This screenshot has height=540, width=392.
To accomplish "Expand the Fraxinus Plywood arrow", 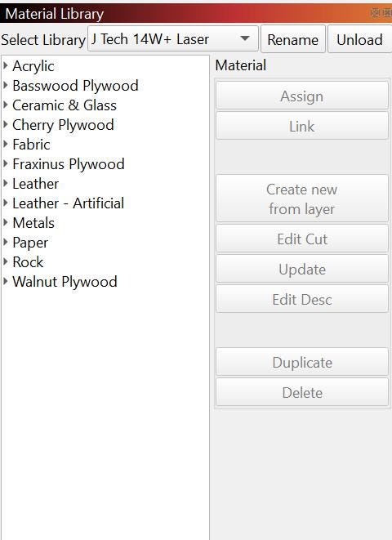I will (x=5, y=164).
